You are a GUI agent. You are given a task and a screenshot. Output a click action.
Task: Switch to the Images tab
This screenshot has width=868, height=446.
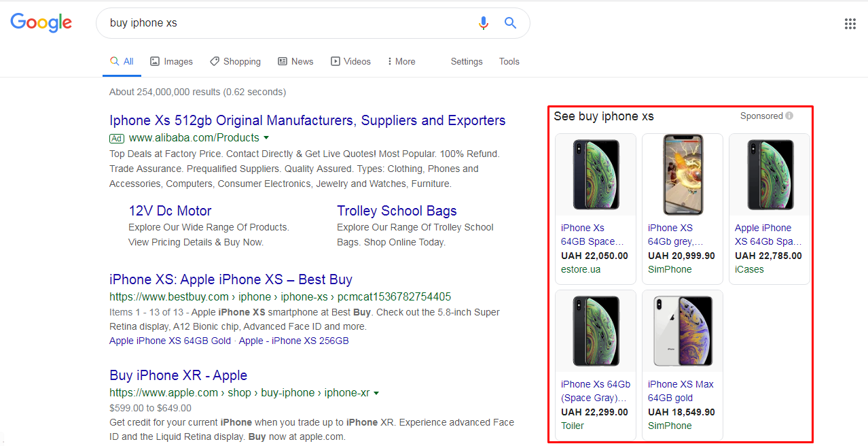pyautogui.click(x=172, y=61)
